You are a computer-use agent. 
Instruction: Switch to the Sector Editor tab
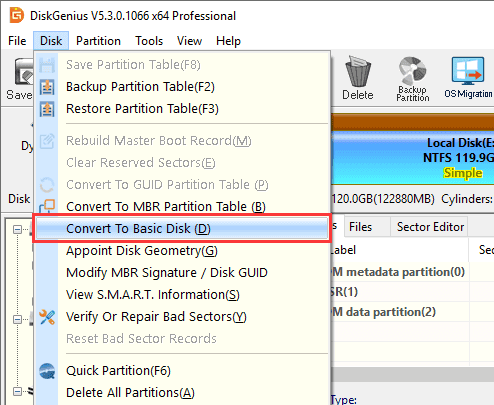coord(429,227)
